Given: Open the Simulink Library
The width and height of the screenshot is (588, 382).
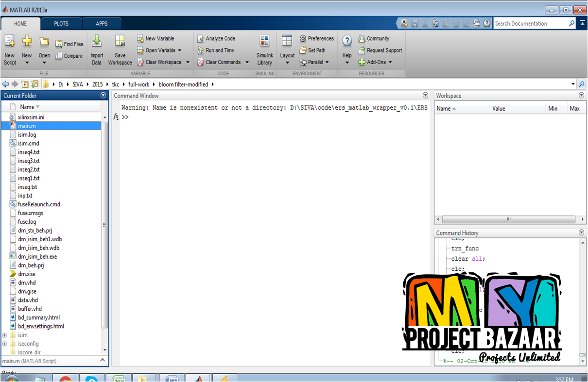Looking at the screenshot, I should tap(265, 50).
